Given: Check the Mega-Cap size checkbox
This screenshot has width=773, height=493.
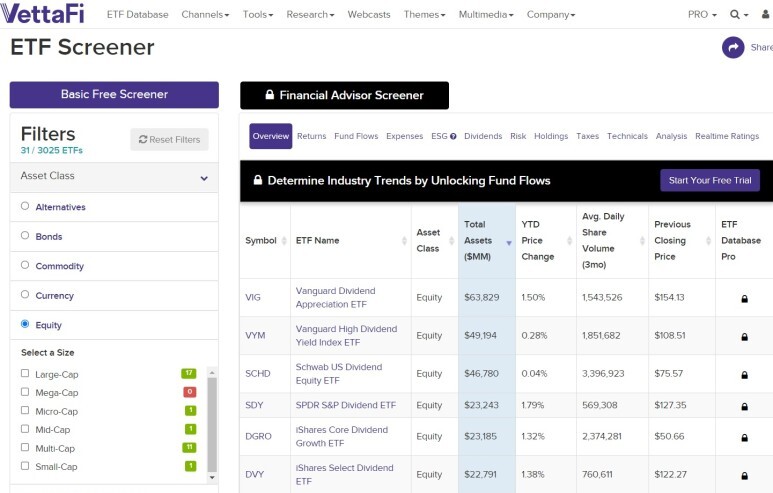Looking at the screenshot, I should coord(25,392).
